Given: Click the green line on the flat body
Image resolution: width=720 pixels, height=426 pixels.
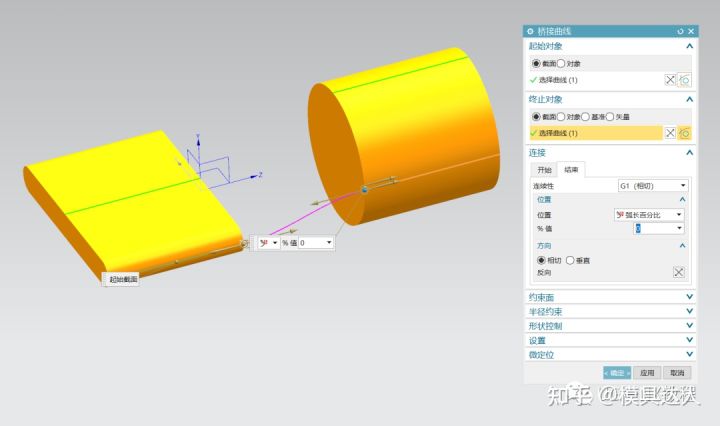Looking at the screenshot, I should [x=132, y=197].
